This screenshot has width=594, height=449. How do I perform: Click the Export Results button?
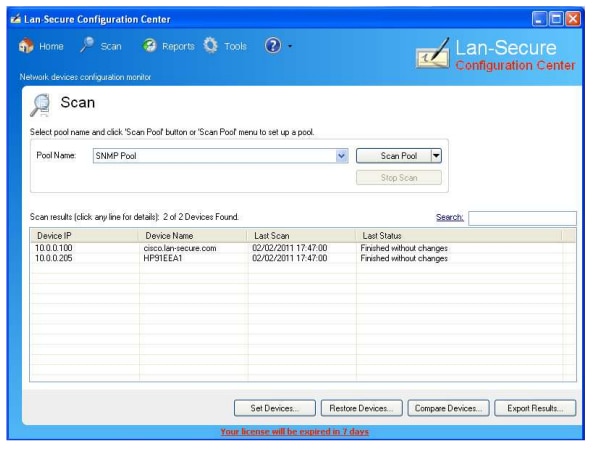(x=535, y=408)
